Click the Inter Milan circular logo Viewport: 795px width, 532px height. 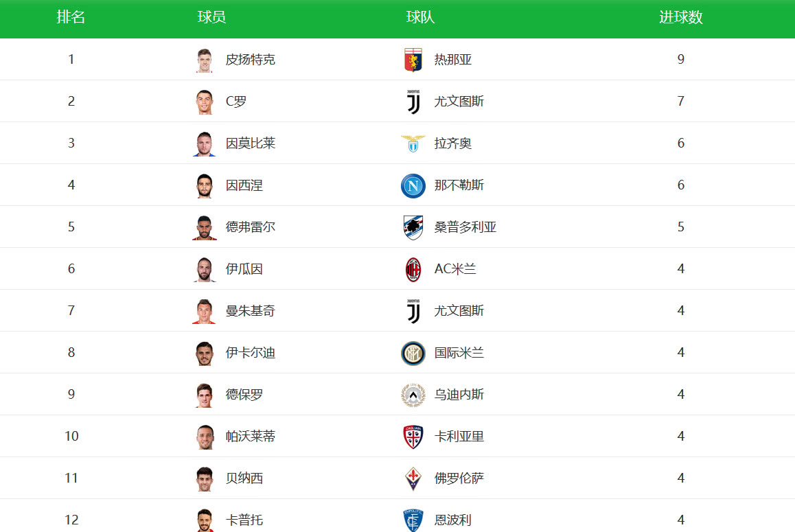tap(413, 353)
